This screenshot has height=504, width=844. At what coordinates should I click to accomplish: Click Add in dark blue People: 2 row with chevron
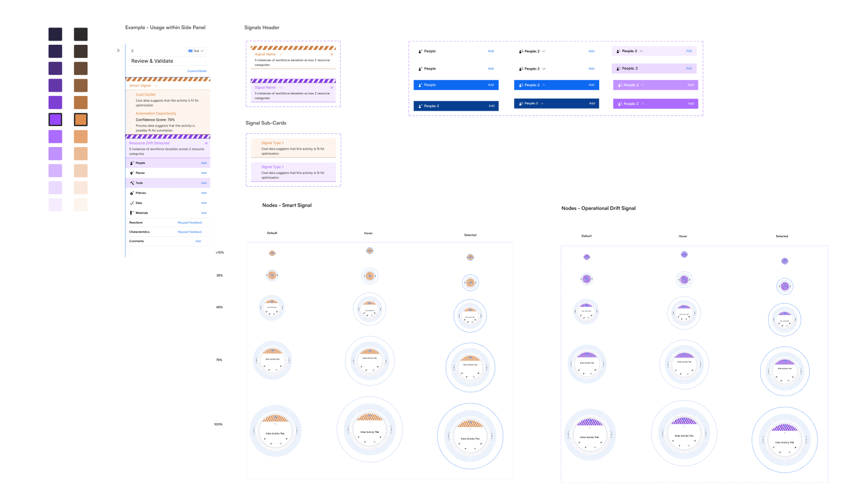[x=592, y=103]
